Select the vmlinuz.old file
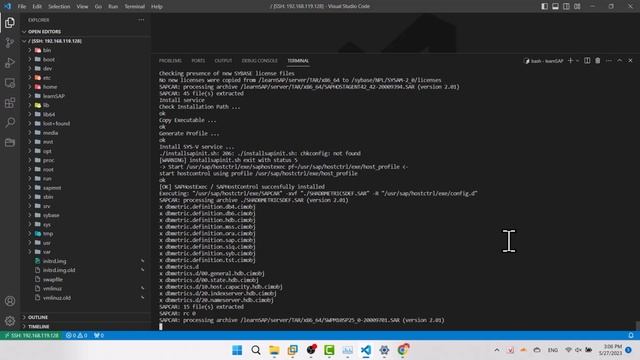This screenshot has height=360, width=640. point(86,298)
